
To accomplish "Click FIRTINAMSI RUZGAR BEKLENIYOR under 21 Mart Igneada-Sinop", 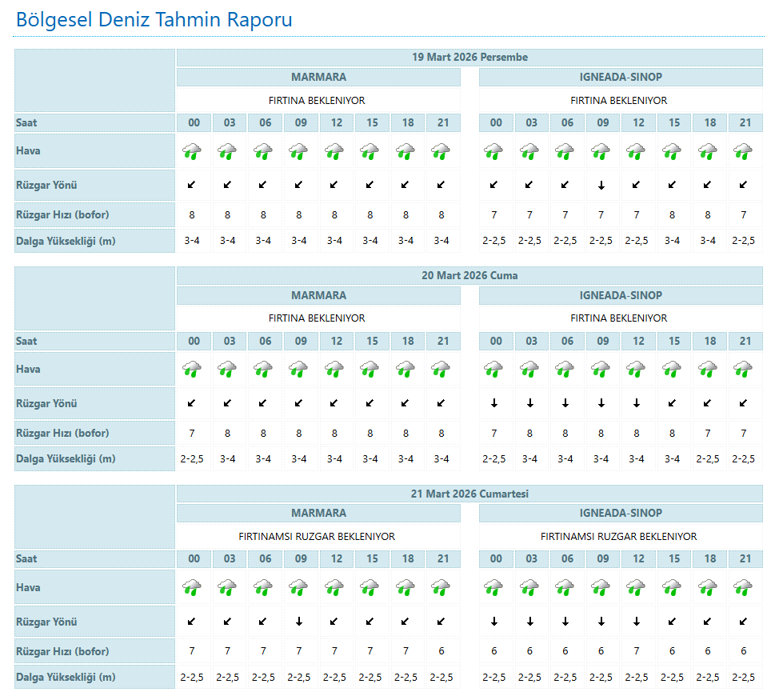I will (x=619, y=537).
